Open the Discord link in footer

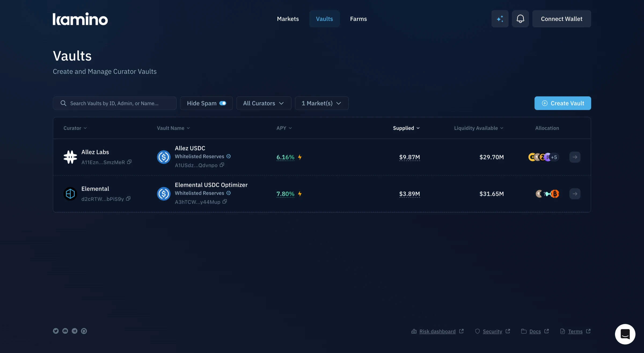[x=65, y=331]
